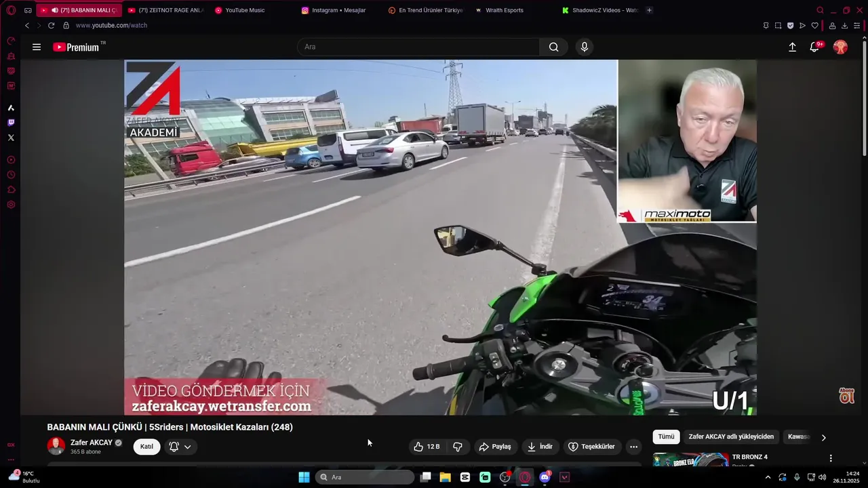
Task: Dislike the video with the thumbs-down icon
Action: click(458, 447)
